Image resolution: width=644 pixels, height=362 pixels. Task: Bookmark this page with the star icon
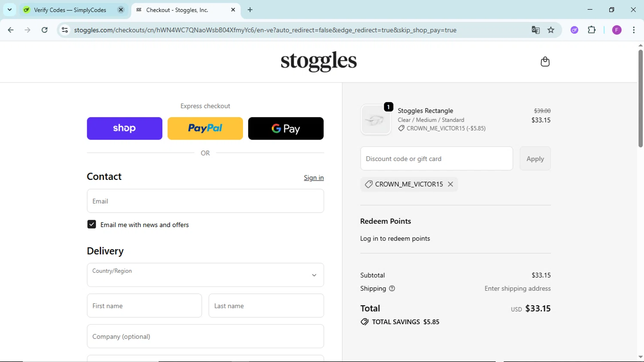pyautogui.click(x=551, y=30)
